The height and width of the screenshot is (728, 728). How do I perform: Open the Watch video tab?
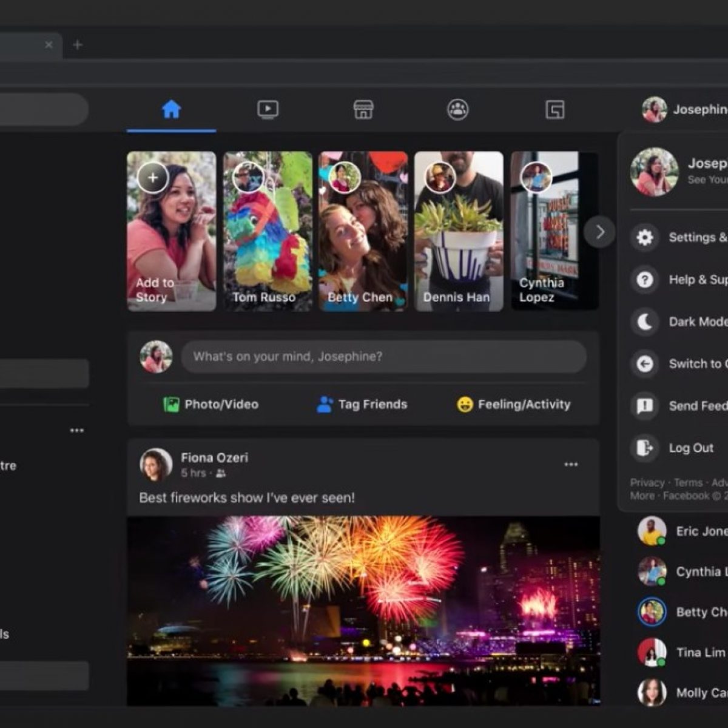268,110
